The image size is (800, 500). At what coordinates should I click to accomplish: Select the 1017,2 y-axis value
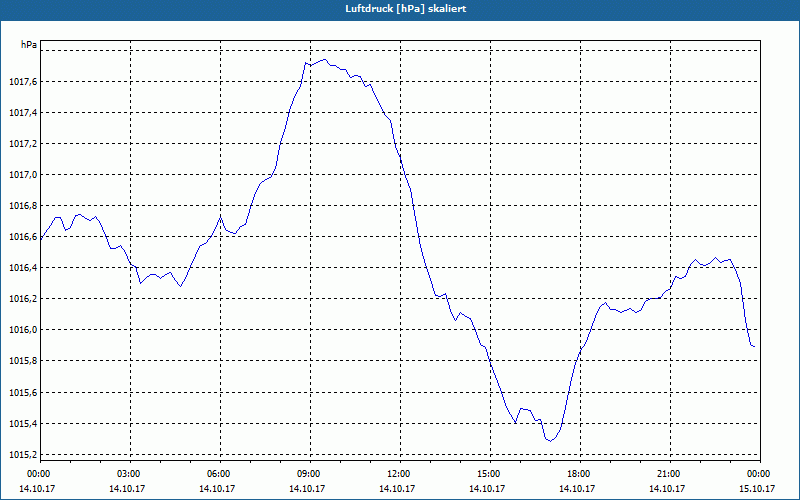23,144
